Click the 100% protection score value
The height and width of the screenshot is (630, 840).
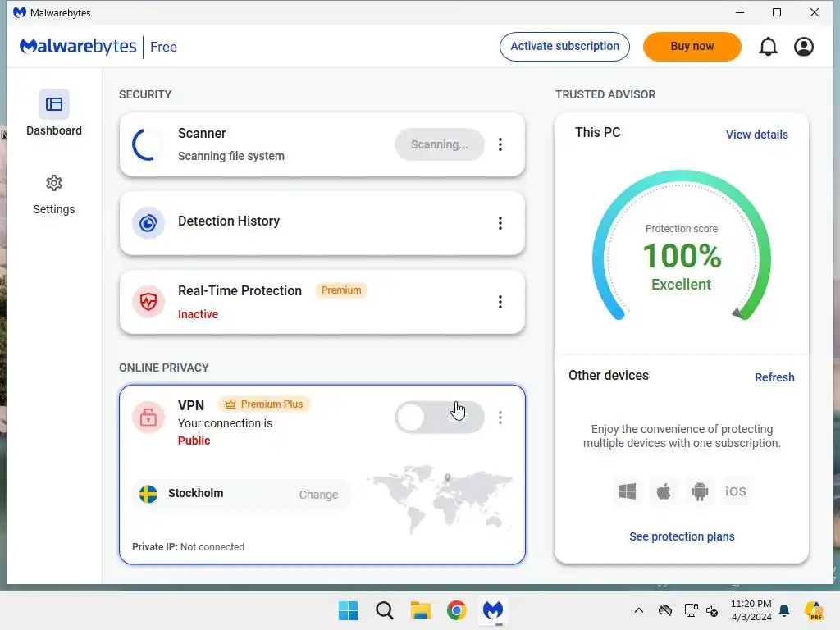click(x=682, y=256)
